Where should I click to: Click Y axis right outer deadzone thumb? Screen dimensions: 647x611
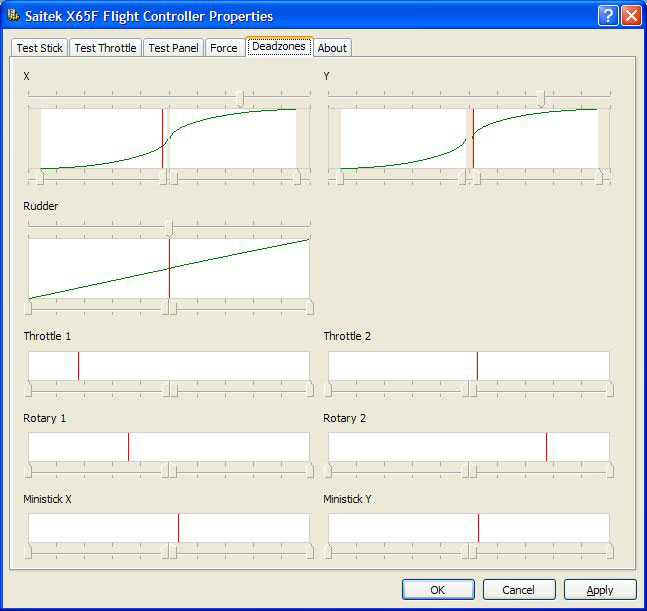click(599, 178)
